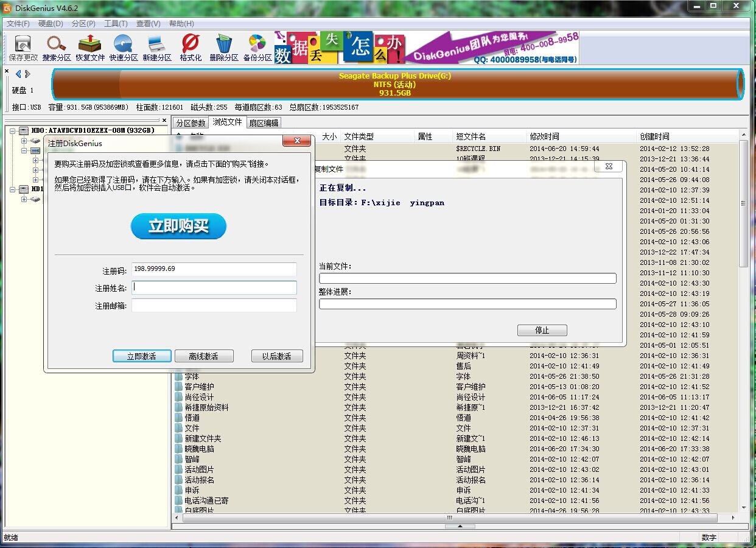Click folder icon of 晓巍电脑 row

tap(178, 449)
